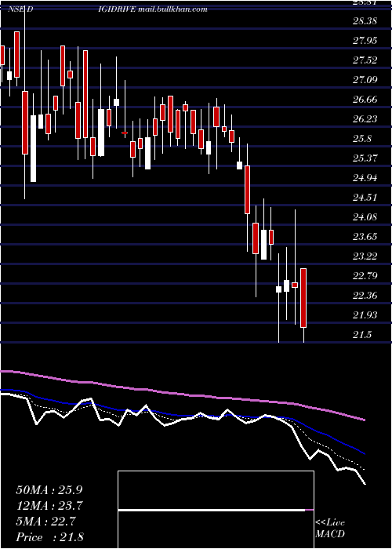The width and height of the screenshot is (392, 549).
Task: Click the 24.51 price axis label
Action: tap(365, 198)
